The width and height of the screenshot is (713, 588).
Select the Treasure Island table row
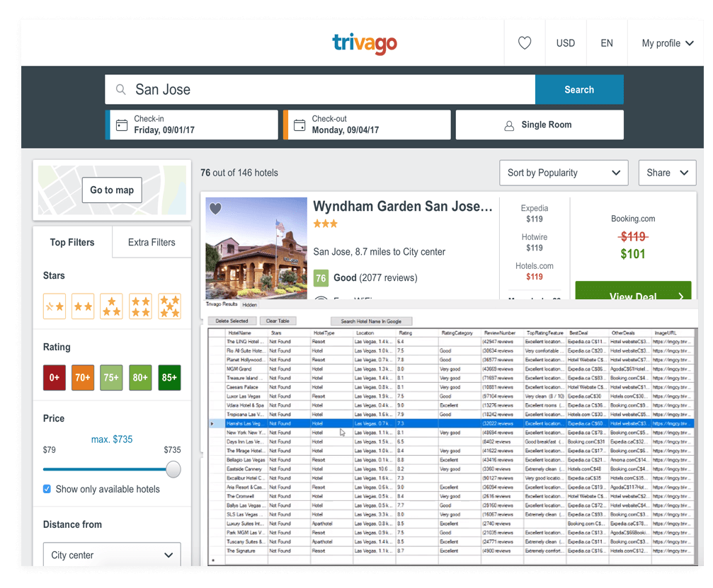[451, 378]
